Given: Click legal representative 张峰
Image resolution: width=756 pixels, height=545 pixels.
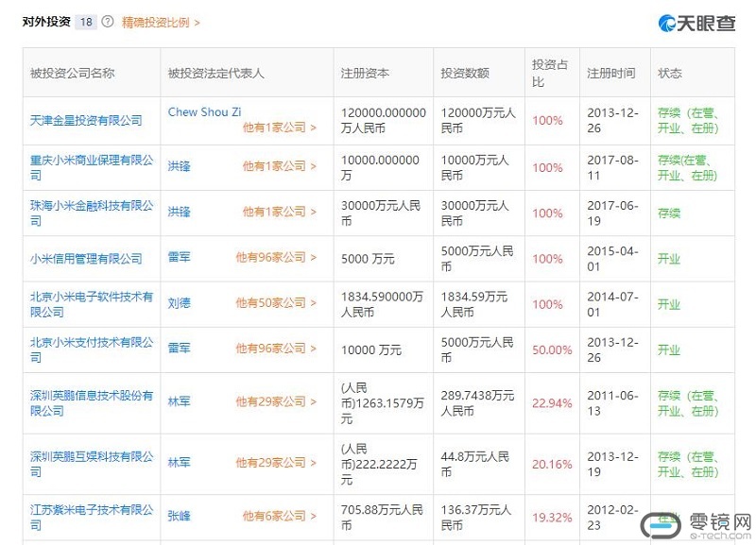Looking at the screenshot, I should [x=179, y=516].
